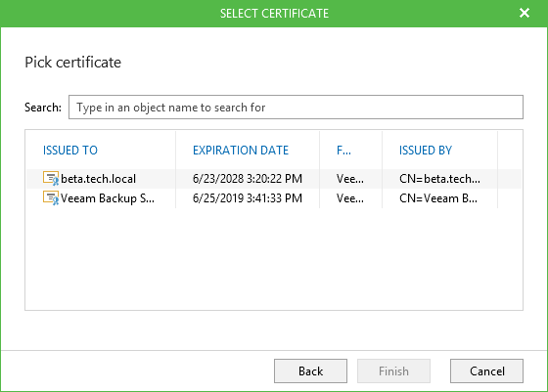
Task: Sort by the EXPIRATION DATE column header
Action: tap(241, 151)
